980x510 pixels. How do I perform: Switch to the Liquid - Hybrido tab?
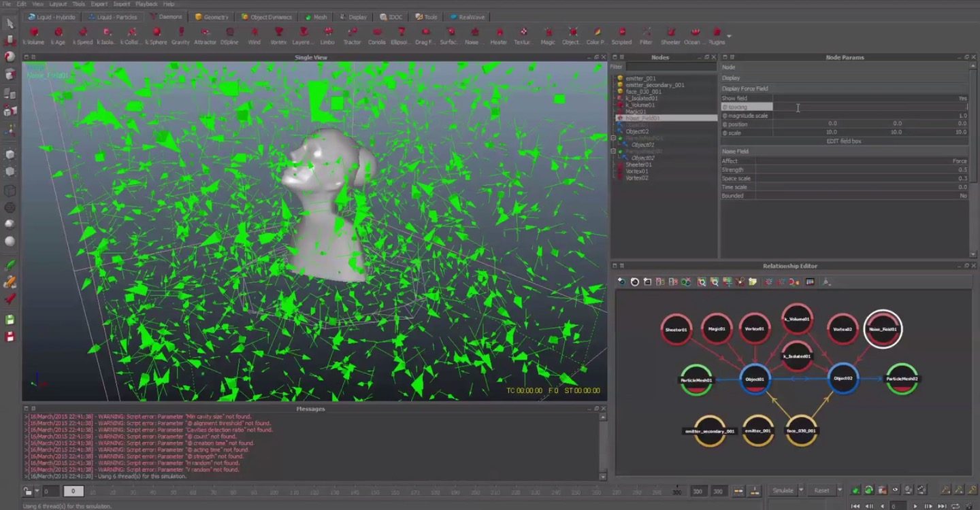point(52,17)
